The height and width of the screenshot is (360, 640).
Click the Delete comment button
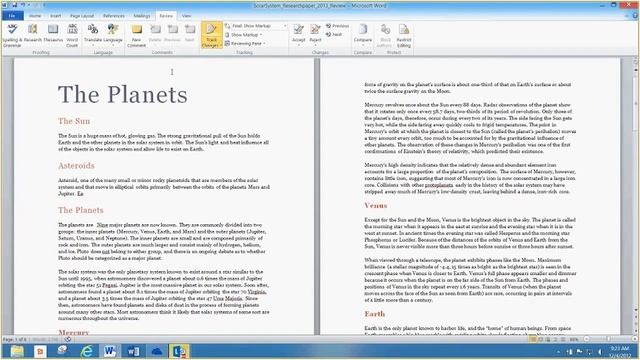(x=155, y=33)
